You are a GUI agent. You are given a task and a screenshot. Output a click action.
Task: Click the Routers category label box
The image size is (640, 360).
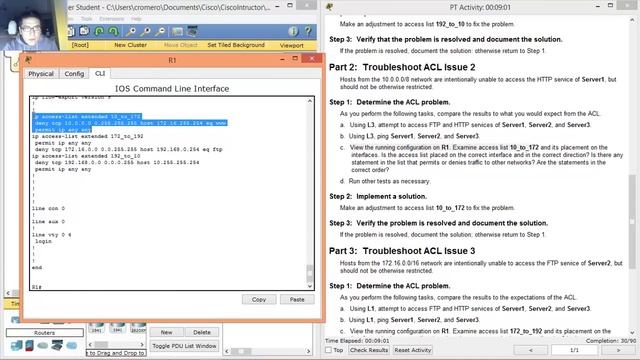(44, 333)
